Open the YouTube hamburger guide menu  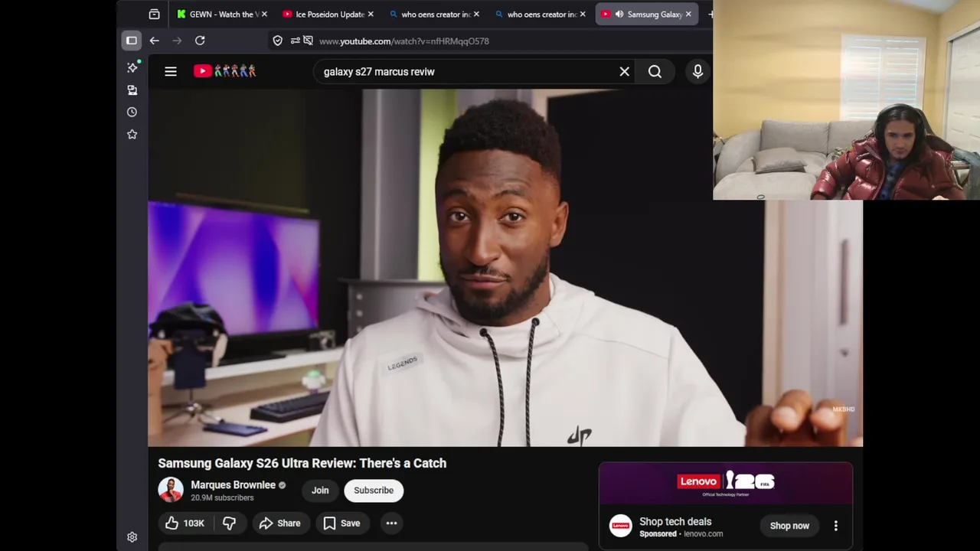click(x=171, y=71)
